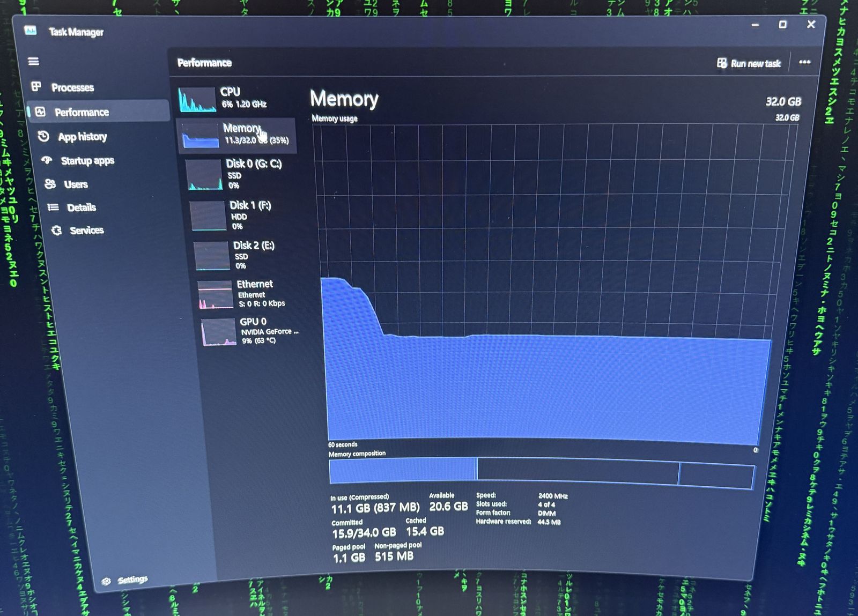The height and width of the screenshot is (616, 858).
Task: Click the Processes icon in sidebar
Action: (x=36, y=86)
